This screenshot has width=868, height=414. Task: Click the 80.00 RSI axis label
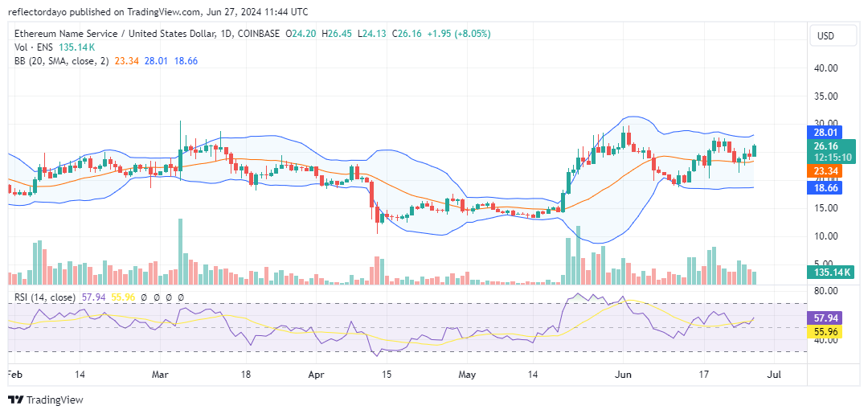click(x=826, y=290)
